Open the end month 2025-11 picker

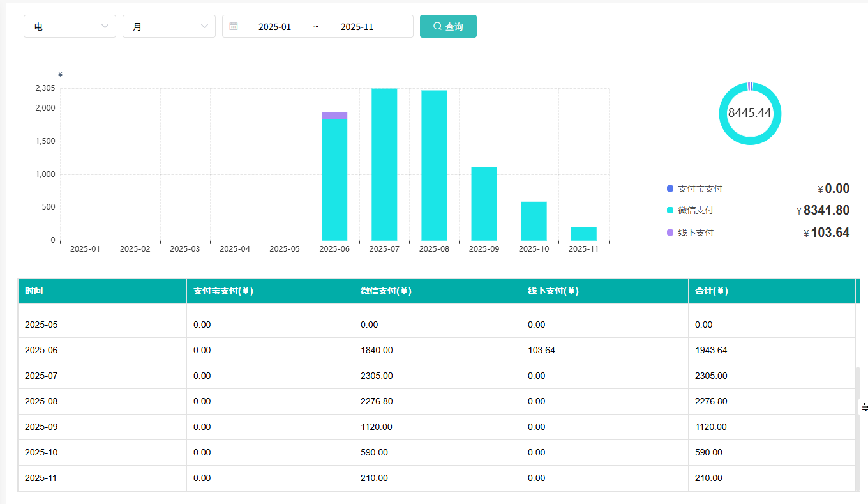click(357, 27)
